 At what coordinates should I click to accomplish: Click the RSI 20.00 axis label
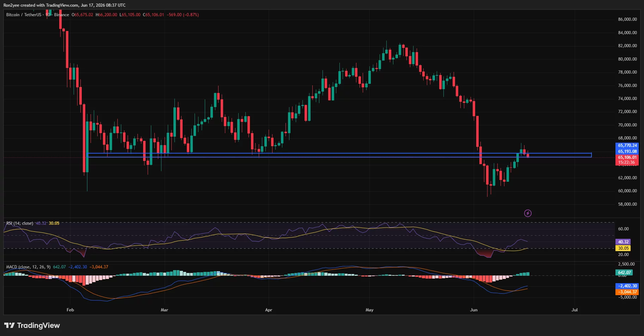pos(623,255)
